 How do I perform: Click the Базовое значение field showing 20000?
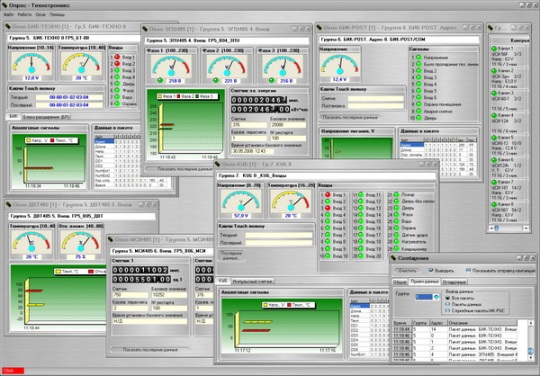288,125
